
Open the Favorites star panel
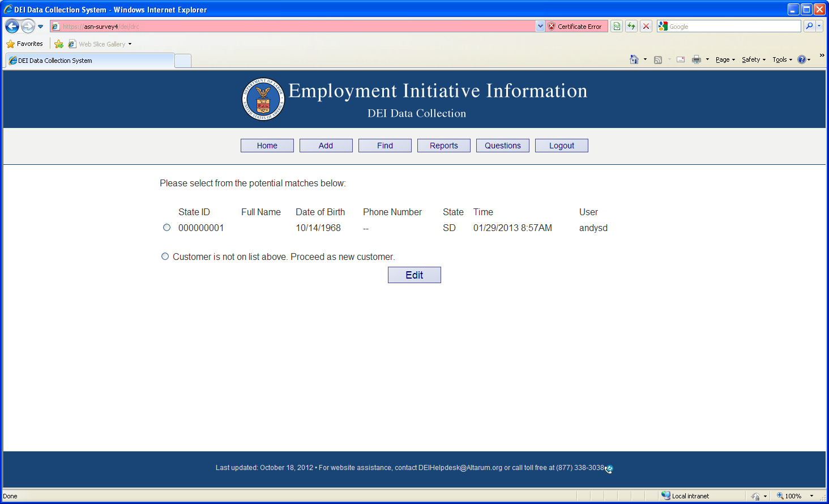click(x=24, y=44)
